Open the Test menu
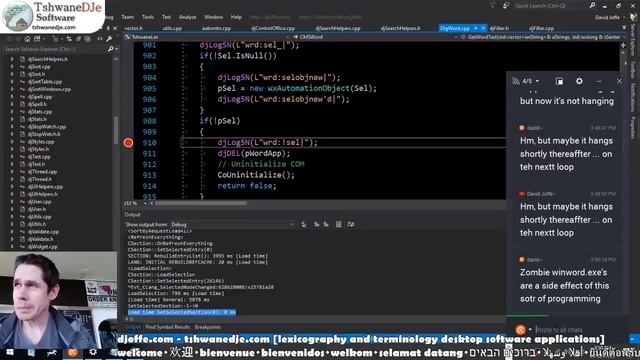The height and width of the screenshot is (360, 640). coord(166,17)
